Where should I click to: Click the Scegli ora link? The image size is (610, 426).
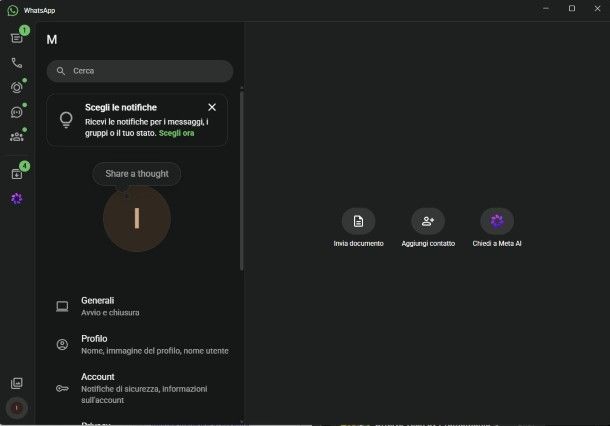[176, 133]
